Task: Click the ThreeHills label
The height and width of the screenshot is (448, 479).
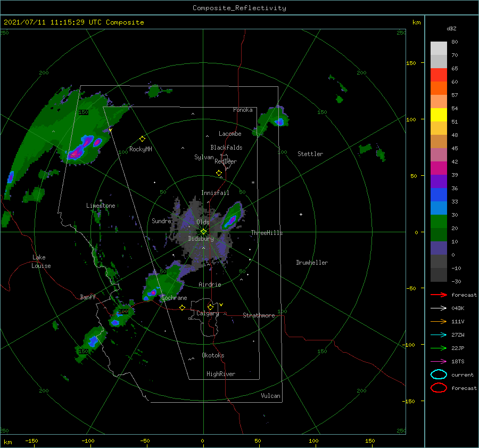Action: (267, 233)
